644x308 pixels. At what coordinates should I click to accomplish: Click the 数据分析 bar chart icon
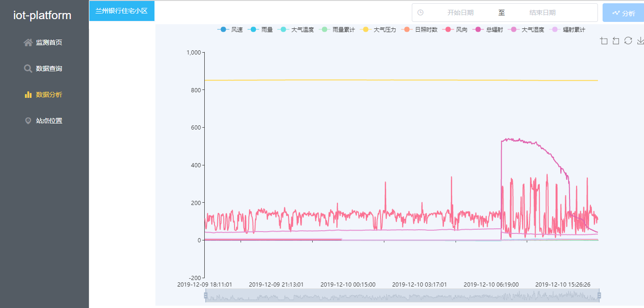[x=28, y=95]
